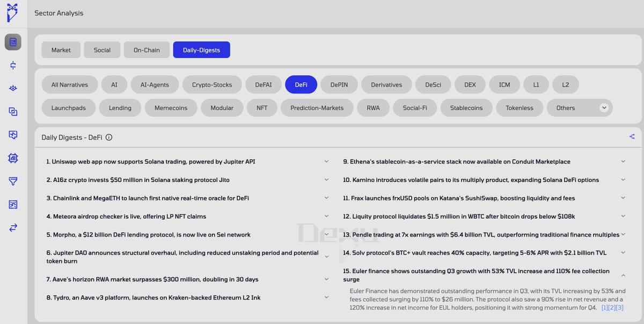644x324 pixels.
Task: Select the DeFi narrative filter
Action: (301, 85)
